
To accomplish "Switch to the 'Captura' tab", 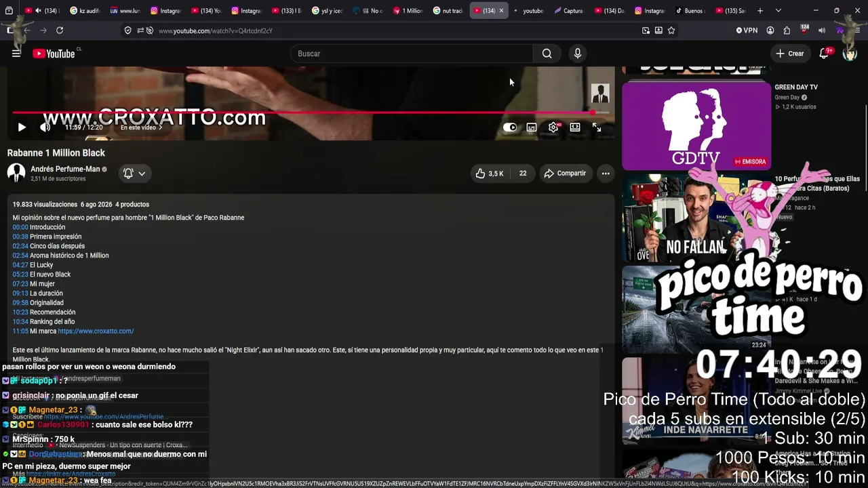I will coord(568,11).
